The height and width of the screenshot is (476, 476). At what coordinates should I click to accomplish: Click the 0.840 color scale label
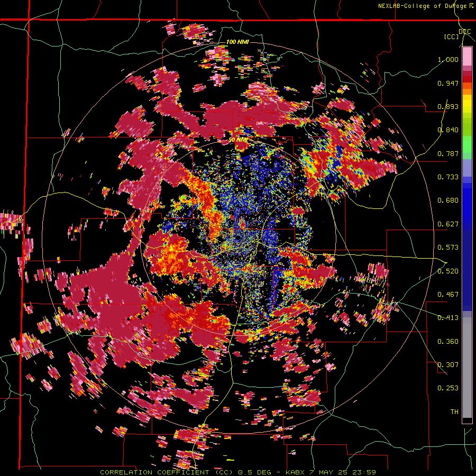pyautogui.click(x=448, y=130)
